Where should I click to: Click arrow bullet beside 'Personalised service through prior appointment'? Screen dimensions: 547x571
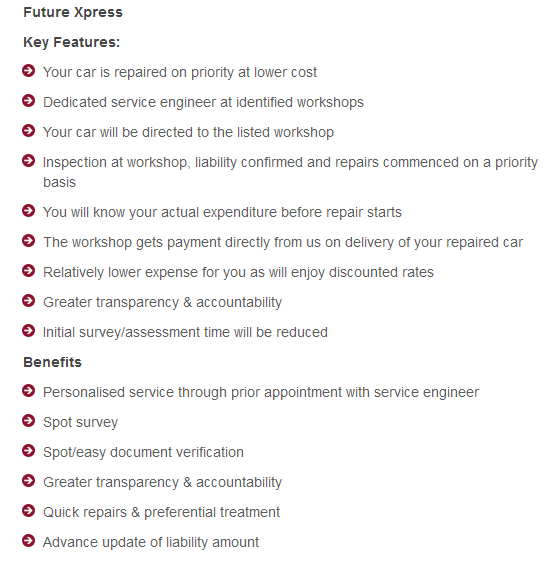click(28, 391)
